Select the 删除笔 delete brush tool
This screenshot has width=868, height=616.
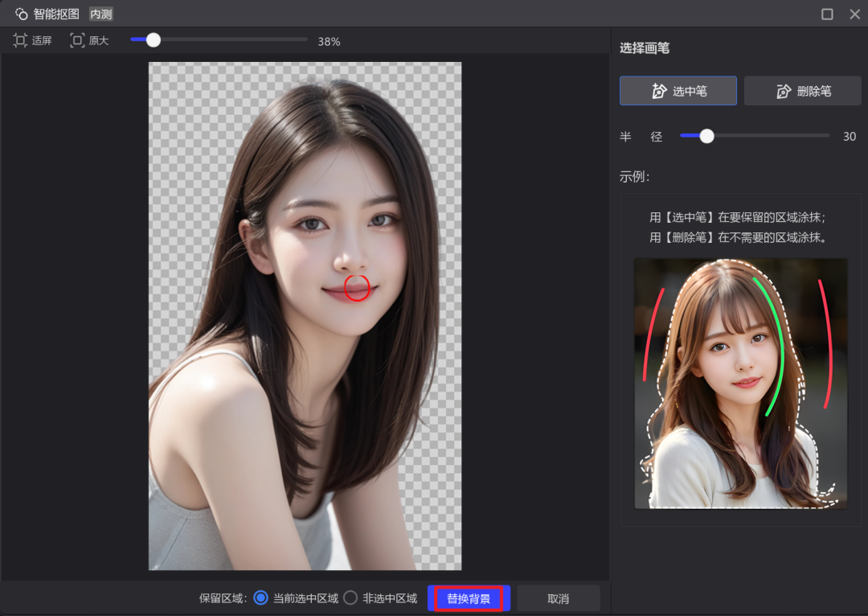pos(804,91)
